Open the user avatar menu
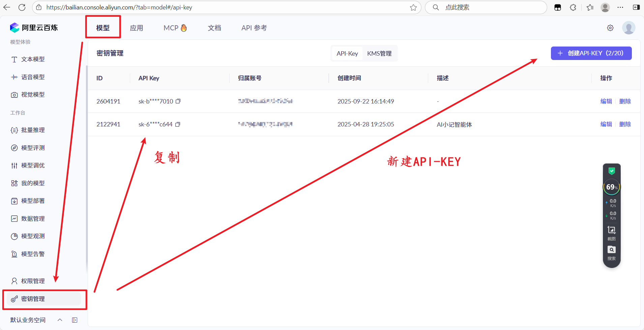This screenshot has height=330, width=644. pos(629,28)
